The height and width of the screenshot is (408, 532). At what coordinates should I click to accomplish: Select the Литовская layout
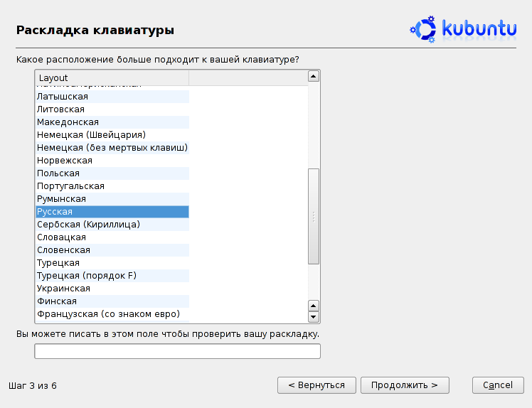coord(112,109)
